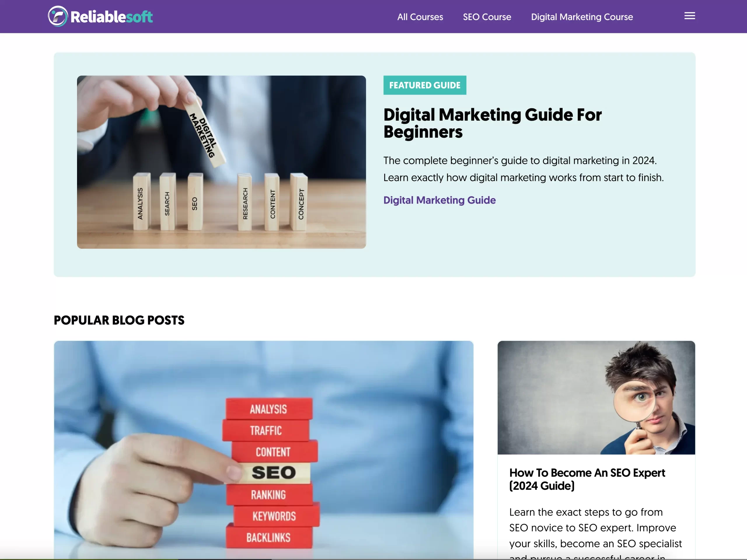The height and width of the screenshot is (560, 747).
Task: Open Digital Marketing Guide For Beginners heading
Action: point(492,123)
